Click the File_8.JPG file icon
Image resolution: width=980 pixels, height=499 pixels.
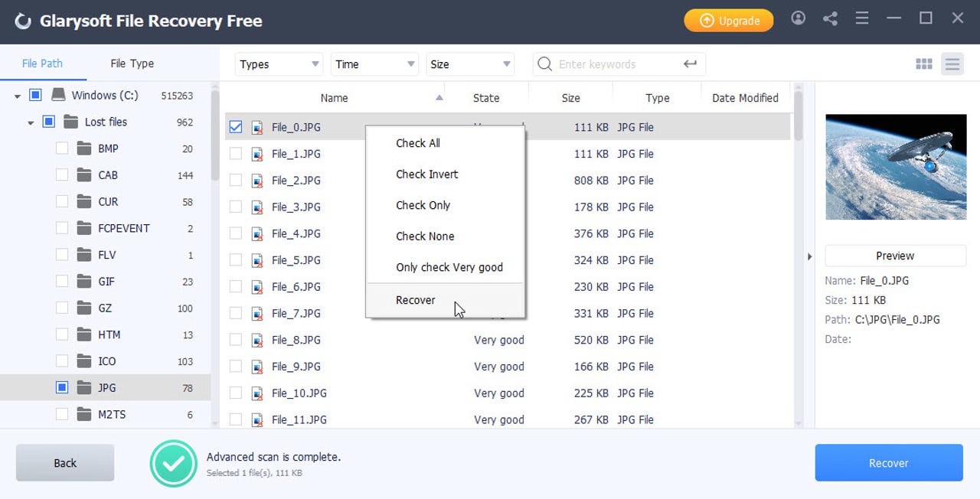pos(258,341)
